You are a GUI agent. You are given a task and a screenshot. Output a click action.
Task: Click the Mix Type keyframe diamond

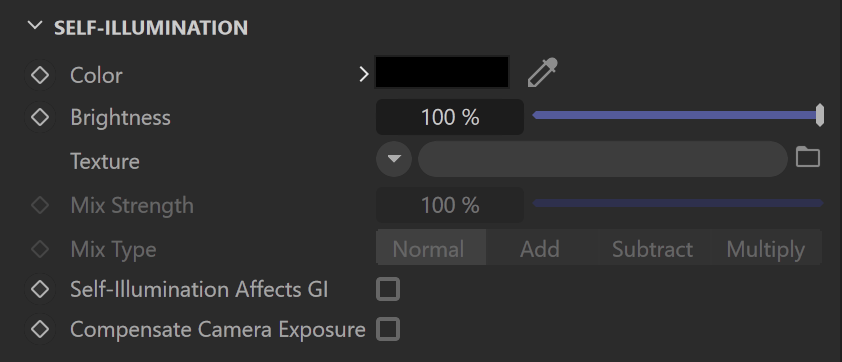40,249
